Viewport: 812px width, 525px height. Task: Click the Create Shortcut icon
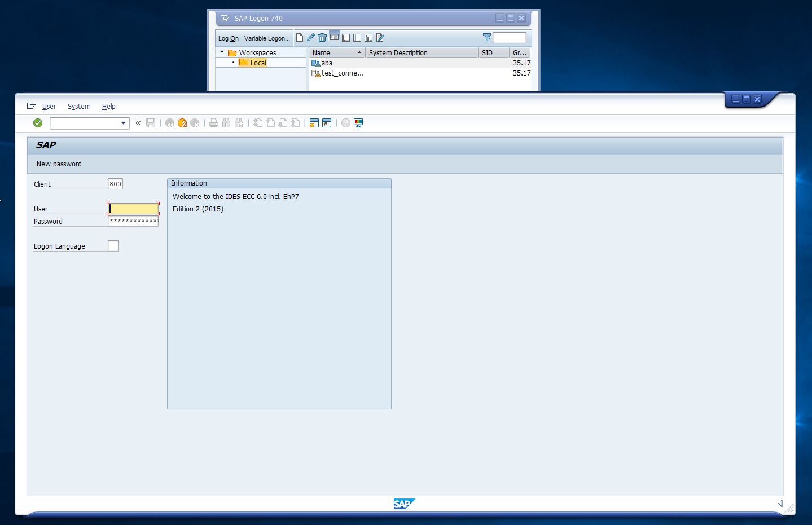tap(327, 123)
